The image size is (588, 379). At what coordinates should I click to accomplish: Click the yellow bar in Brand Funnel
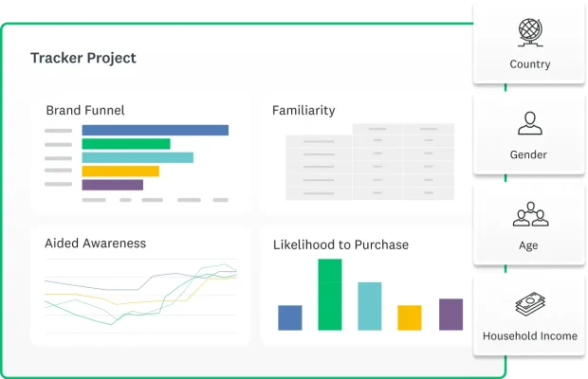120,171
